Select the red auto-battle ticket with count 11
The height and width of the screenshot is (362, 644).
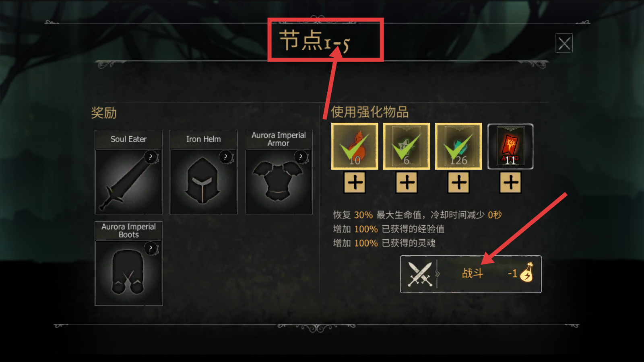tap(510, 146)
